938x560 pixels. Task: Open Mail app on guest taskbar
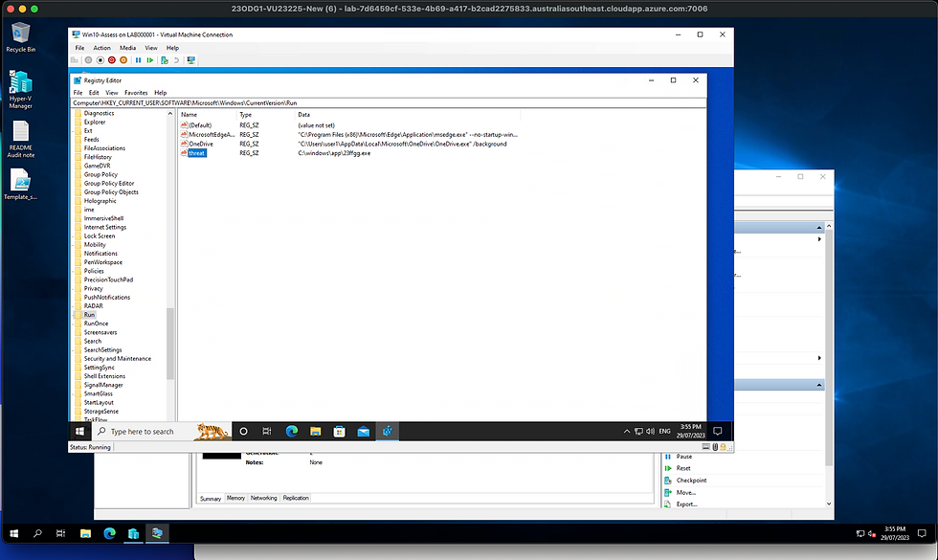[x=363, y=432]
